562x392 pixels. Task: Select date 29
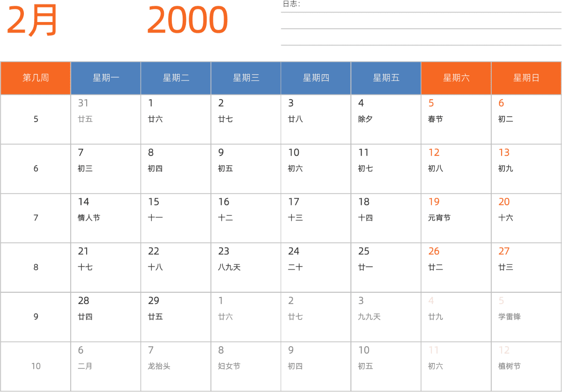(x=154, y=301)
